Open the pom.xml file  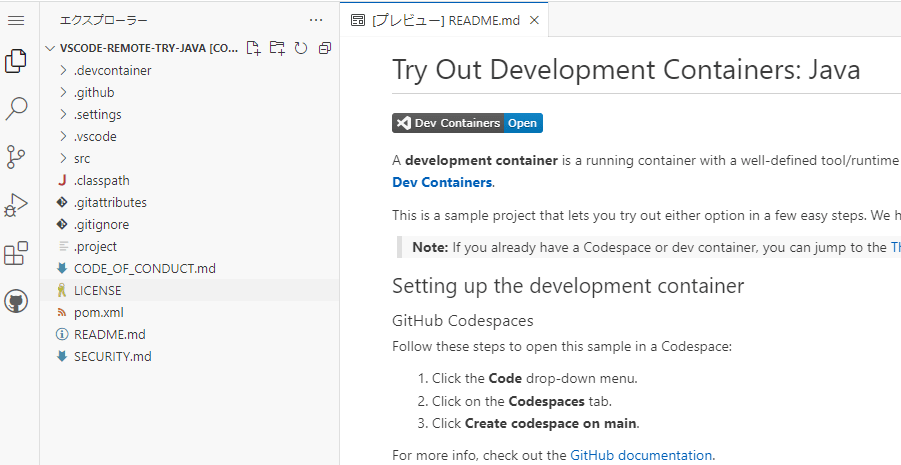click(x=189, y=313)
